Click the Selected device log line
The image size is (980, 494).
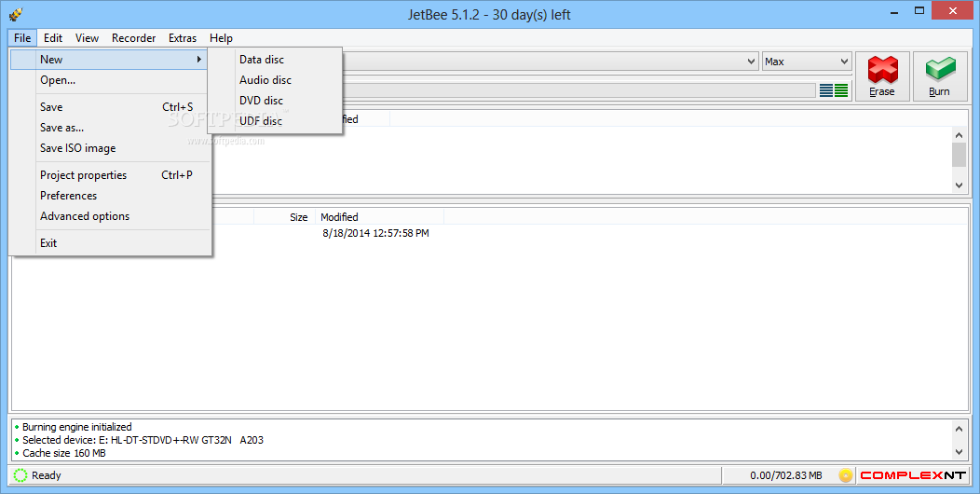(143, 440)
